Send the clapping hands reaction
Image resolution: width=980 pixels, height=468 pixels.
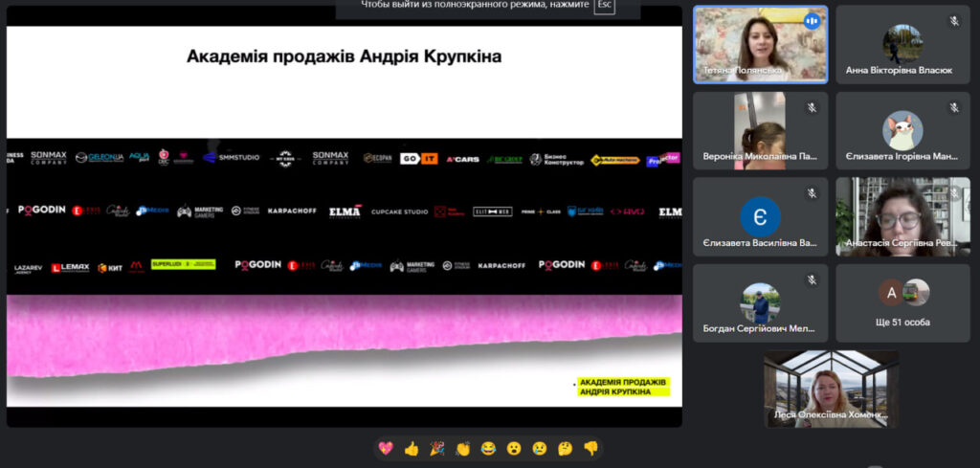(x=463, y=448)
